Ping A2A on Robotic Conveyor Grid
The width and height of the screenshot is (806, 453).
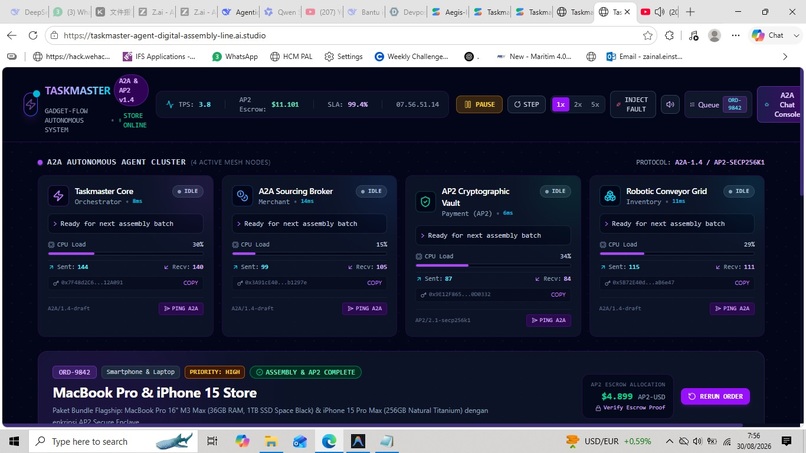tap(732, 309)
